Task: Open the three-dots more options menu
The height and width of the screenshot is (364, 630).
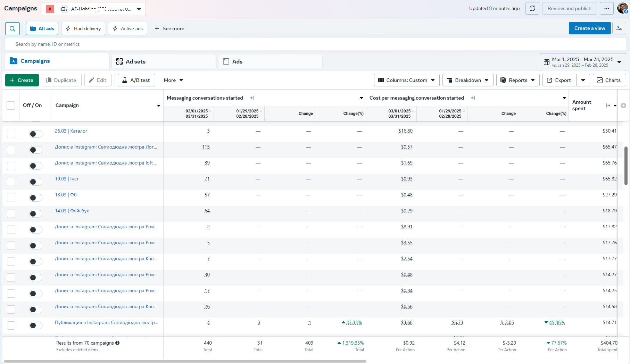Action: pyautogui.click(x=607, y=8)
